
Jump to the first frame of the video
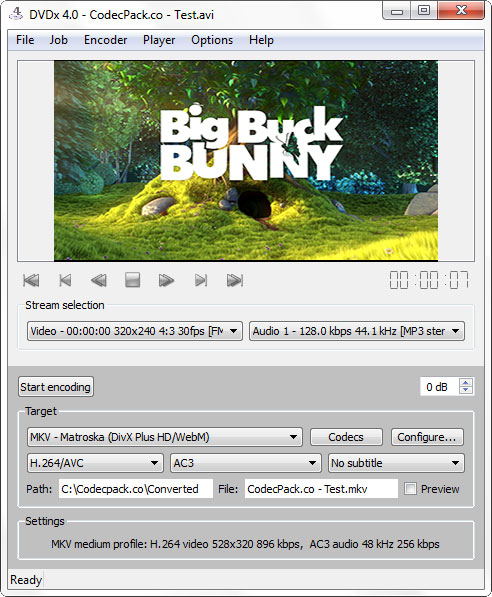pos(31,280)
